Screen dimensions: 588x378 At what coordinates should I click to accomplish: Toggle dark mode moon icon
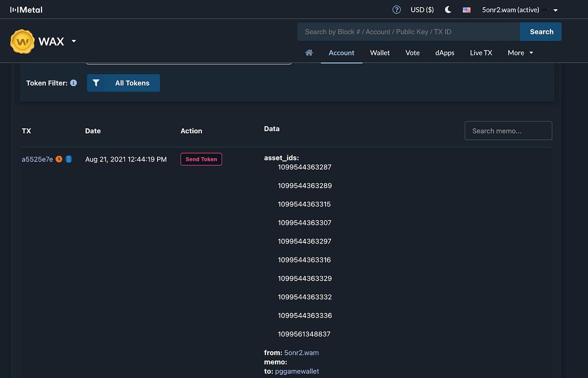[x=448, y=10]
